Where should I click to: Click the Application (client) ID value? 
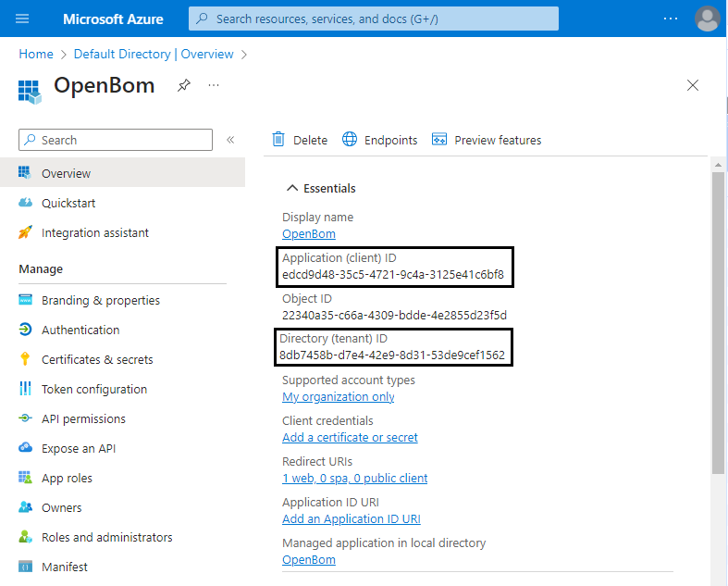[x=393, y=275]
